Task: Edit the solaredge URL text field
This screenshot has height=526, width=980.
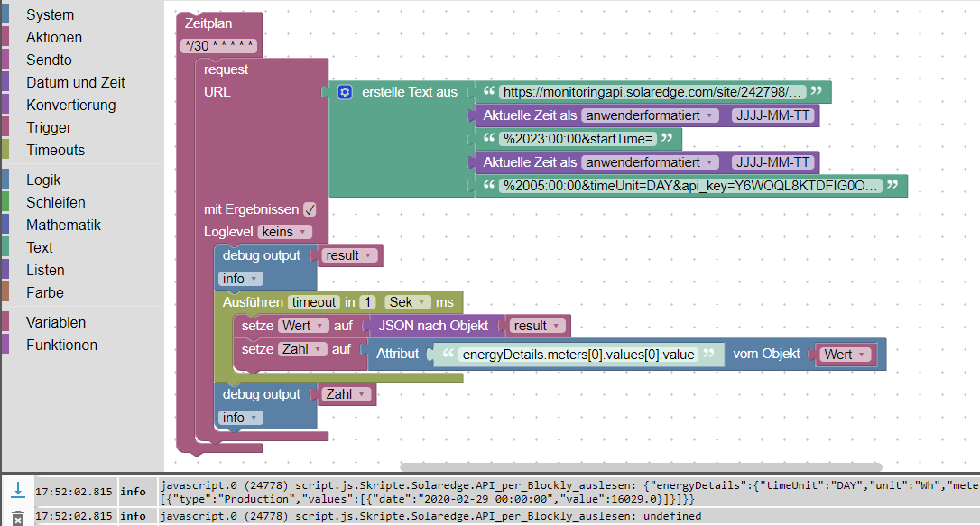Action: pyautogui.click(x=652, y=92)
